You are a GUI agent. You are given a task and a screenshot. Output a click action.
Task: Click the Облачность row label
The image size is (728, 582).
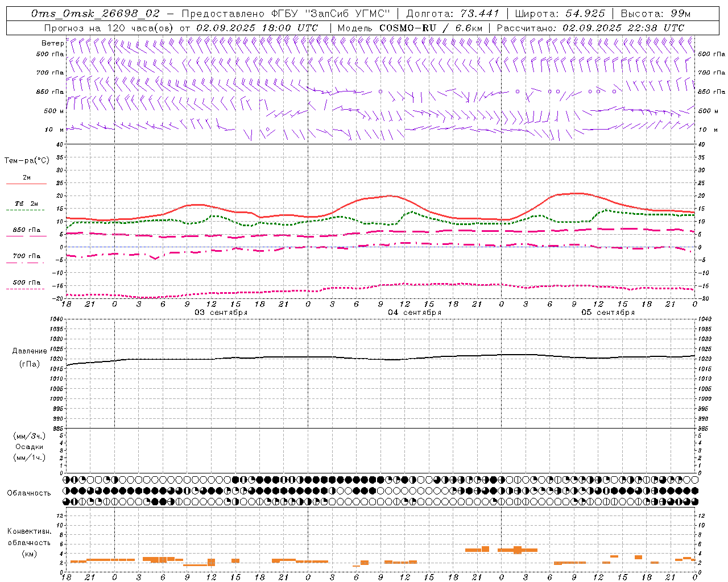click(x=29, y=493)
